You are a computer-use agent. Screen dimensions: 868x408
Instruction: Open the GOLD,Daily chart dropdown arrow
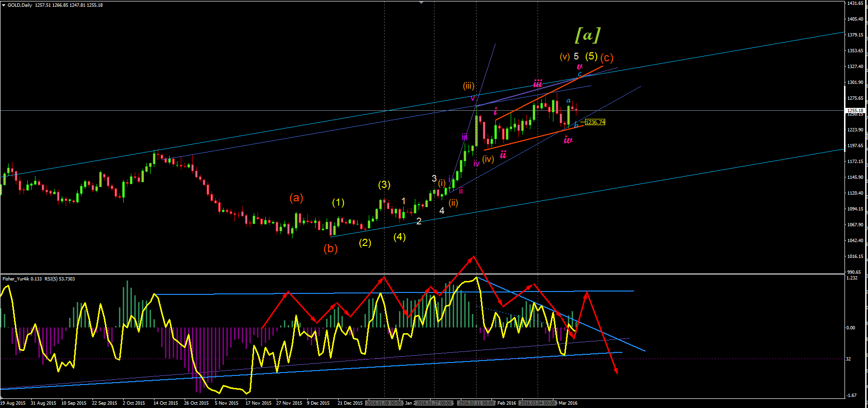point(3,5)
